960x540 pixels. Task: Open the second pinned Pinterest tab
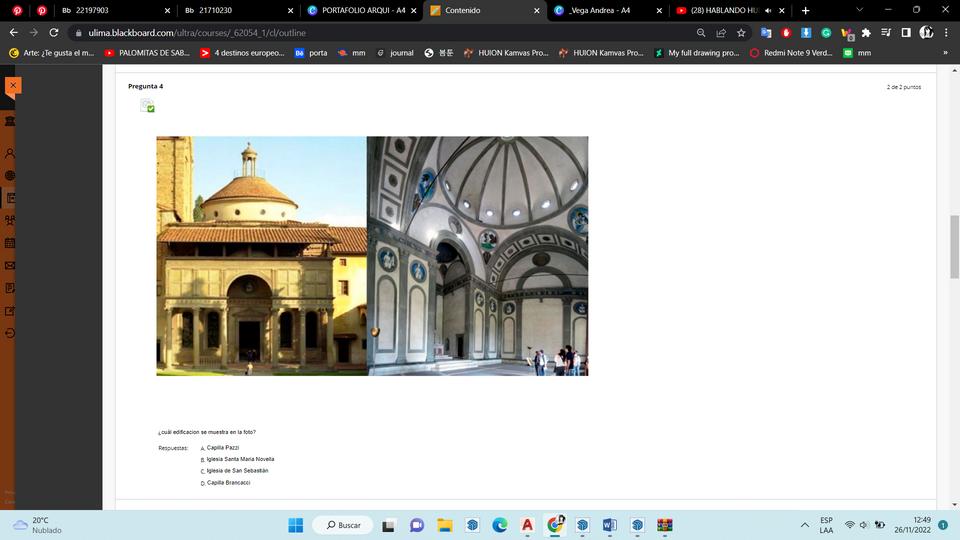tap(42, 10)
